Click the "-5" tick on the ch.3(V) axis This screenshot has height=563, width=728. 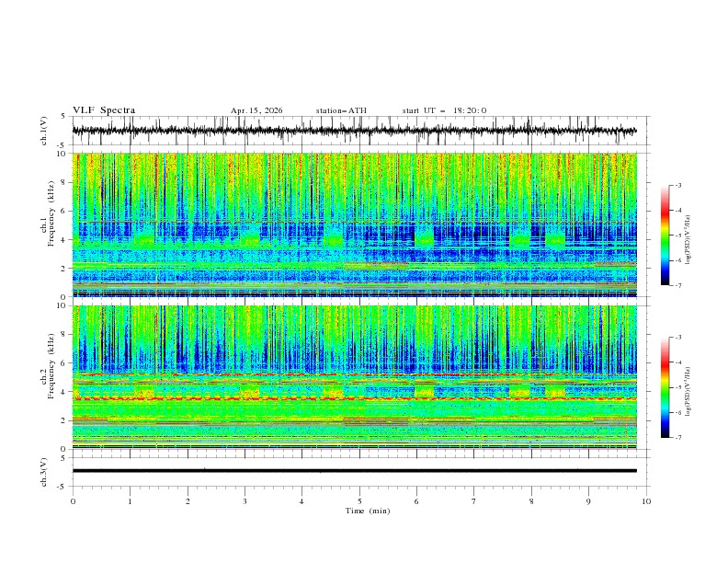coord(62,487)
